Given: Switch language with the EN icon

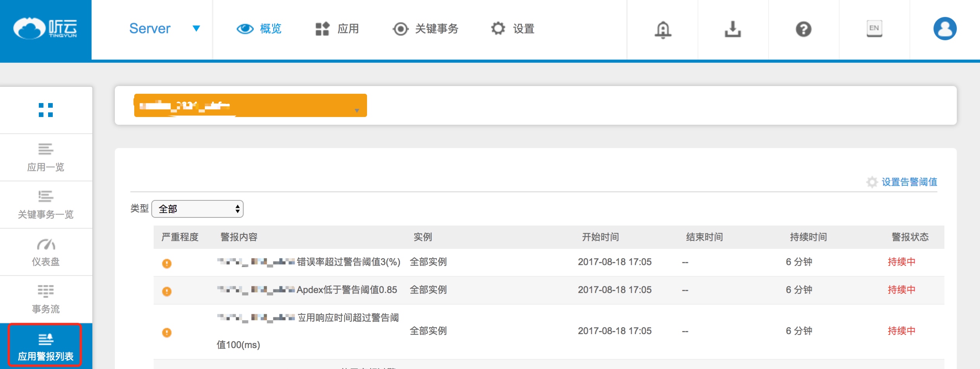Looking at the screenshot, I should pos(874,29).
